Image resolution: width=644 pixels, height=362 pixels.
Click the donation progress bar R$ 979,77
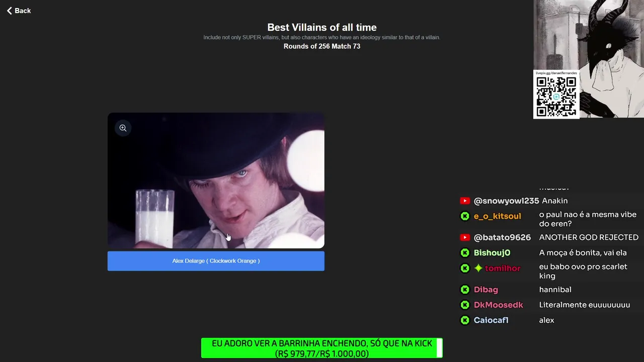point(322,348)
